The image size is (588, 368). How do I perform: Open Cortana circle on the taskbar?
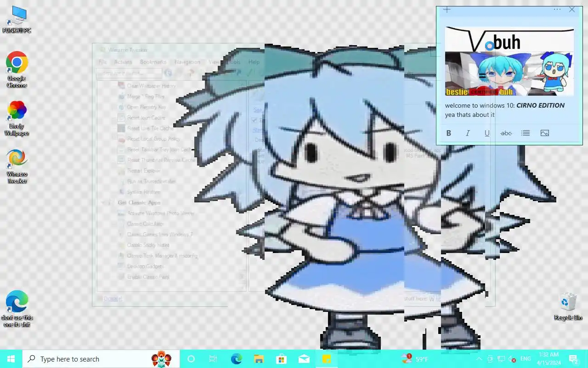[191, 359]
